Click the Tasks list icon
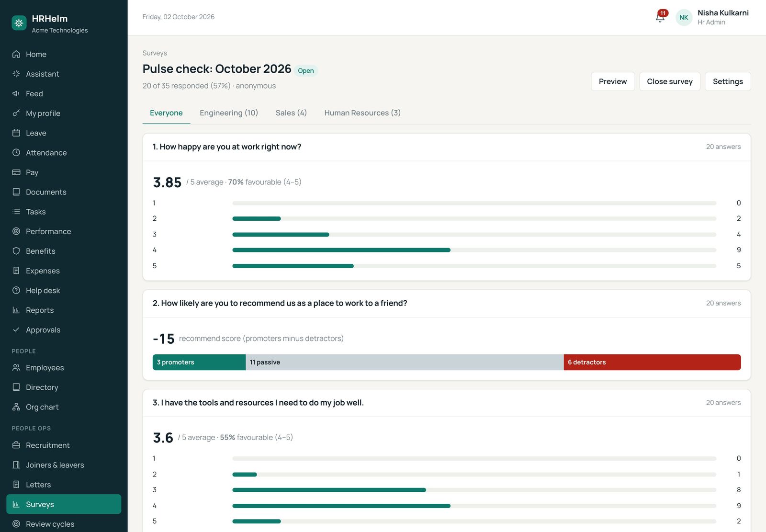766x532 pixels. (x=16, y=212)
